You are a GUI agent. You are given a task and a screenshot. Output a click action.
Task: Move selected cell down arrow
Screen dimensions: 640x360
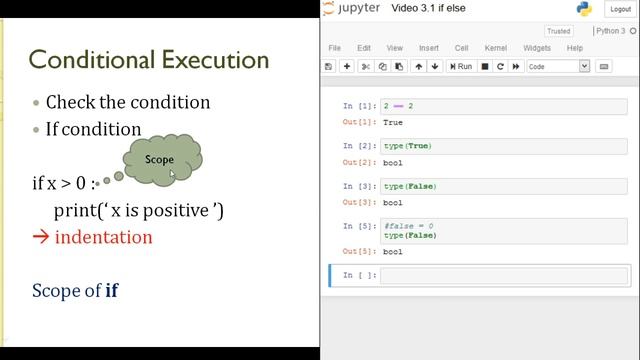click(435, 67)
